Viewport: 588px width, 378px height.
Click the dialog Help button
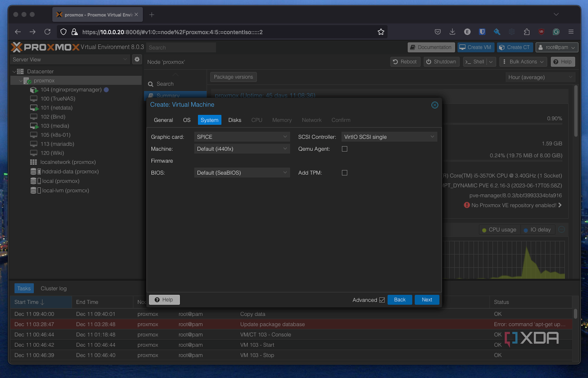point(164,299)
